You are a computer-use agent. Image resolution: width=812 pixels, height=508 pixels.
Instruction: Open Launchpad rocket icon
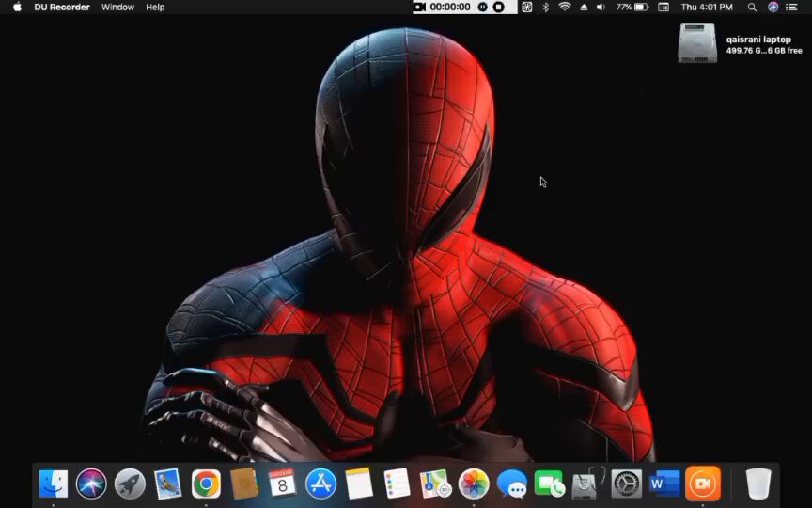130,484
